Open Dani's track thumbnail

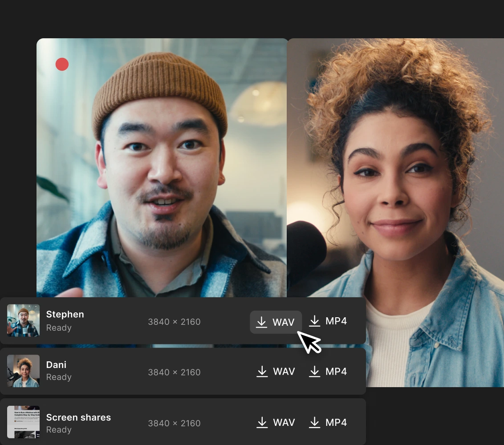pos(24,371)
